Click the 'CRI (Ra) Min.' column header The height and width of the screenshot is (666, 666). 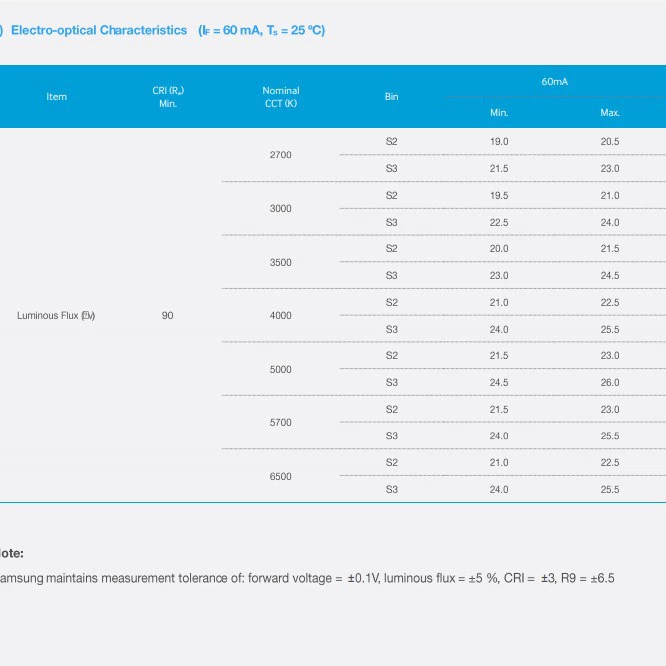[168, 97]
